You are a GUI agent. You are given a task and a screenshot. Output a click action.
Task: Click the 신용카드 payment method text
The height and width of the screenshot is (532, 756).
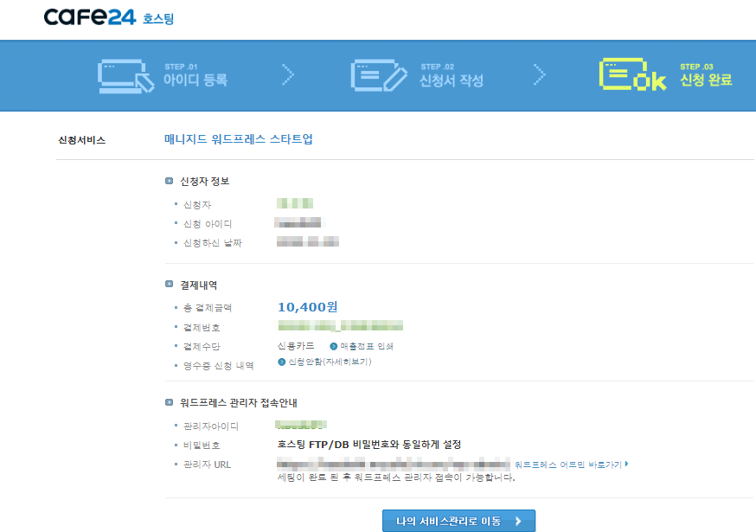click(296, 346)
